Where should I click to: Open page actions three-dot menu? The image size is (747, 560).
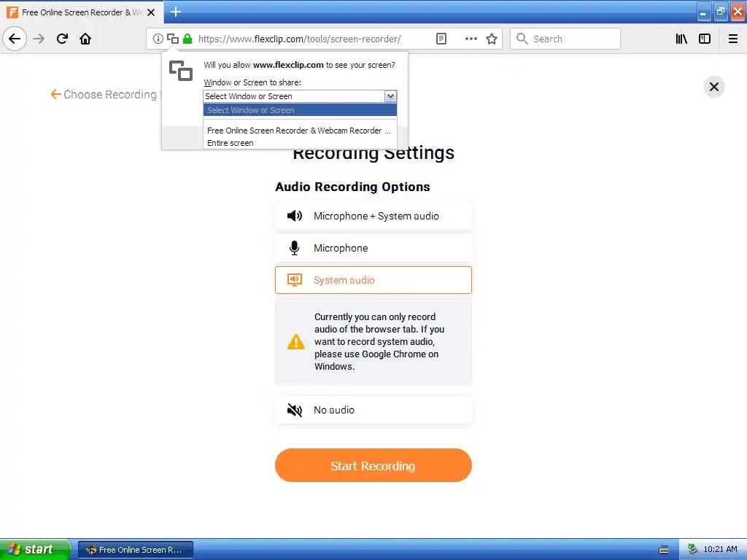471,39
